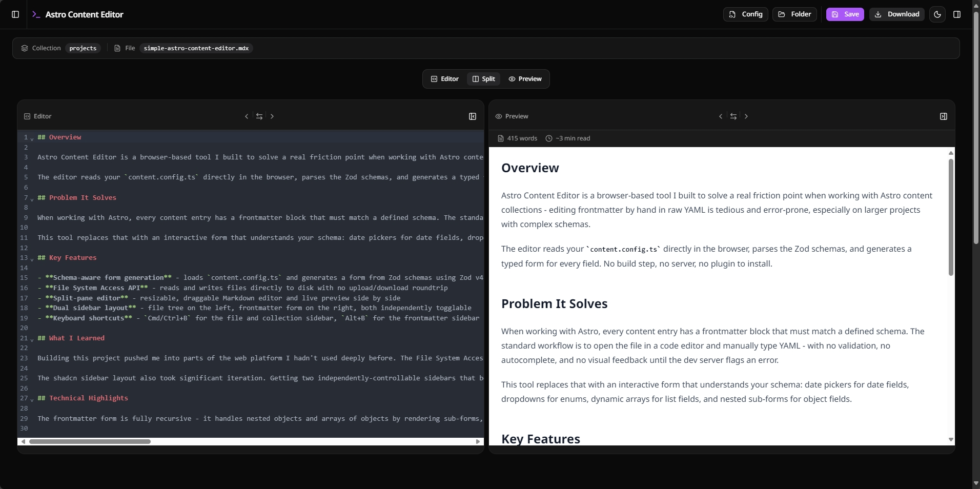This screenshot has height=489, width=980.
Task: Open the Config dialog
Action: 745,14
